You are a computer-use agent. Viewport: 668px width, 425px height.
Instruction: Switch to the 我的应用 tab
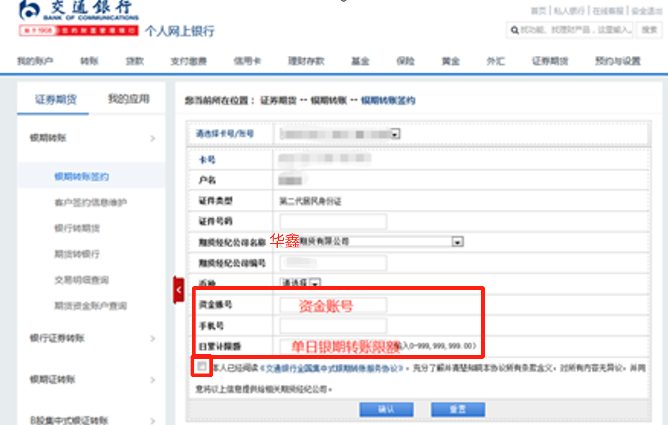(x=129, y=99)
